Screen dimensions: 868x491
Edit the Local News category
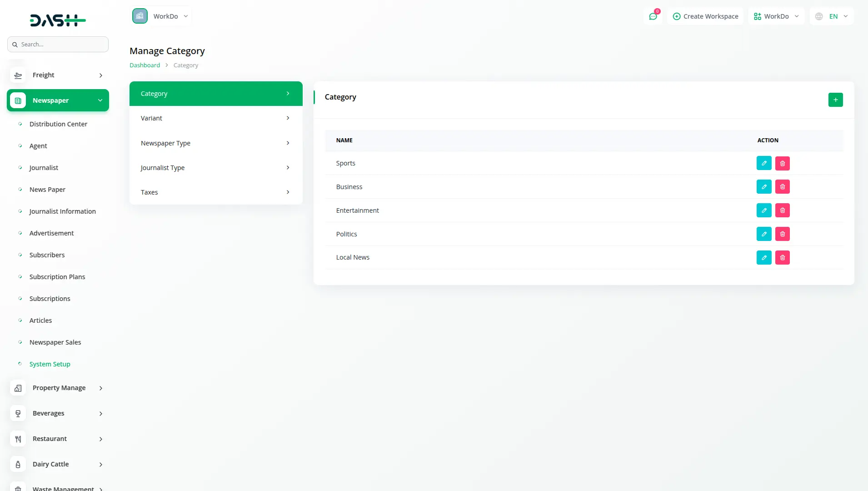coord(764,258)
